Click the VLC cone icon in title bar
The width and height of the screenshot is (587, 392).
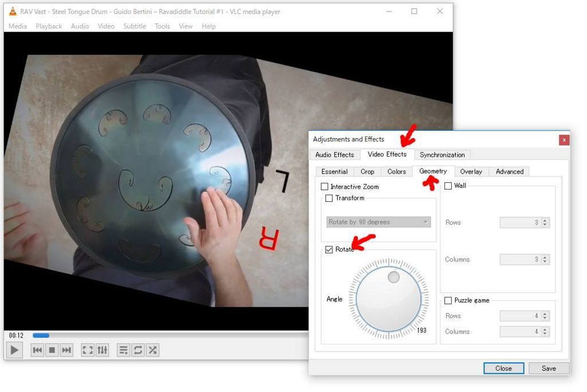click(13, 11)
